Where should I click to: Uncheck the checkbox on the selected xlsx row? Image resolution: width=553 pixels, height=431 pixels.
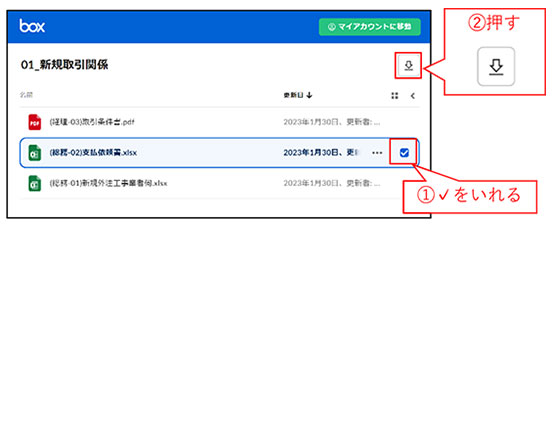[x=404, y=153]
